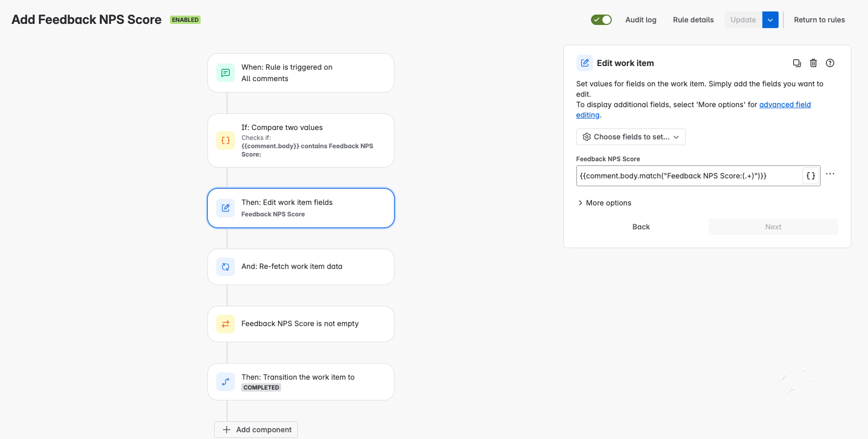
Task: Open the Choose fields to set dropdown
Action: 631,137
